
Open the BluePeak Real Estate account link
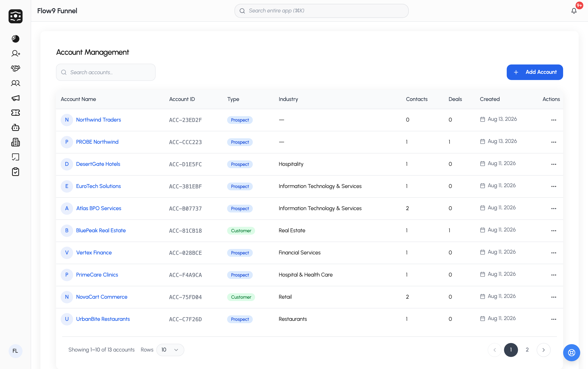point(101,231)
